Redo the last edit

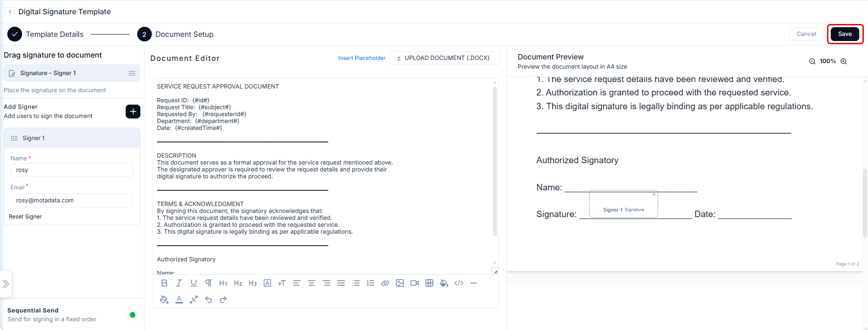point(223,300)
